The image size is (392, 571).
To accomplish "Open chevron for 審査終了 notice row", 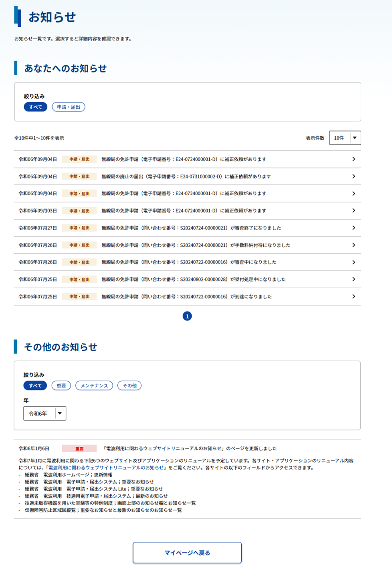I will 354,228.
